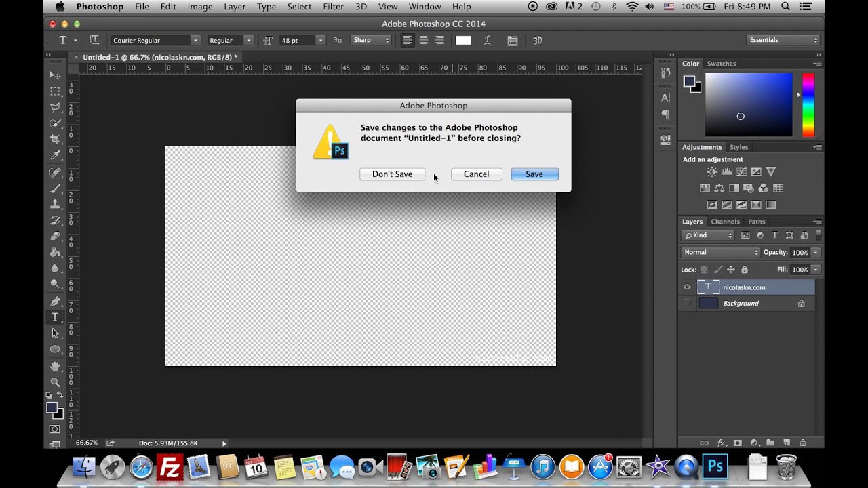The image size is (868, 488).
Task: Select the Dodge tool
Action: [55, 284]
